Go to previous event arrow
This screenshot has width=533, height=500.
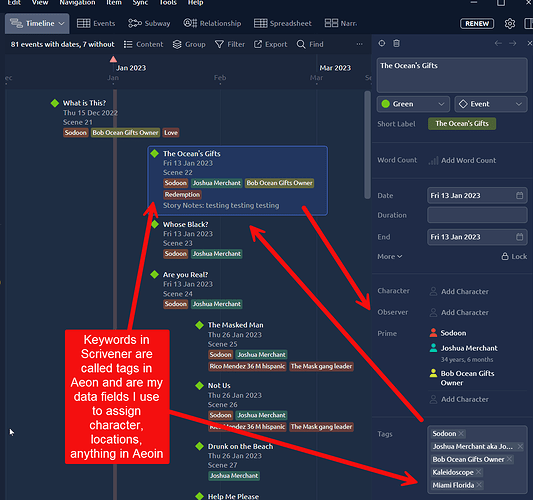pyautogui.click(x=498, y=43)
